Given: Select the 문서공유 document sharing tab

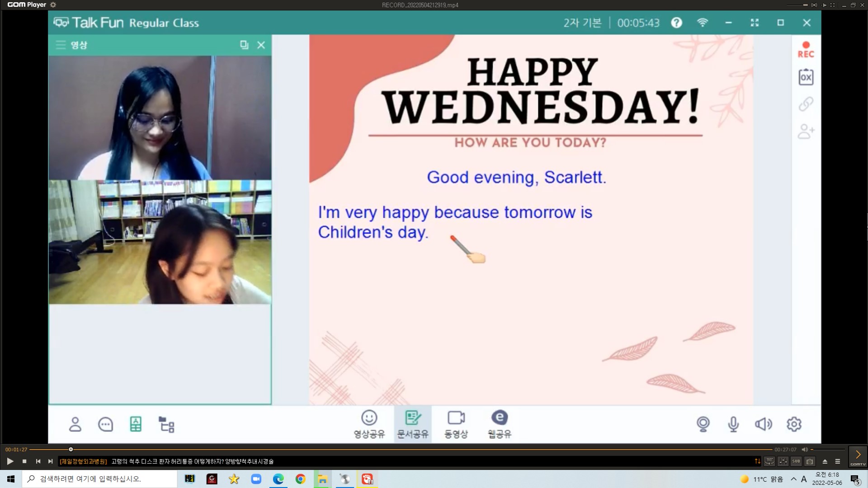Looking at the screenshot, I should (412, 424).
